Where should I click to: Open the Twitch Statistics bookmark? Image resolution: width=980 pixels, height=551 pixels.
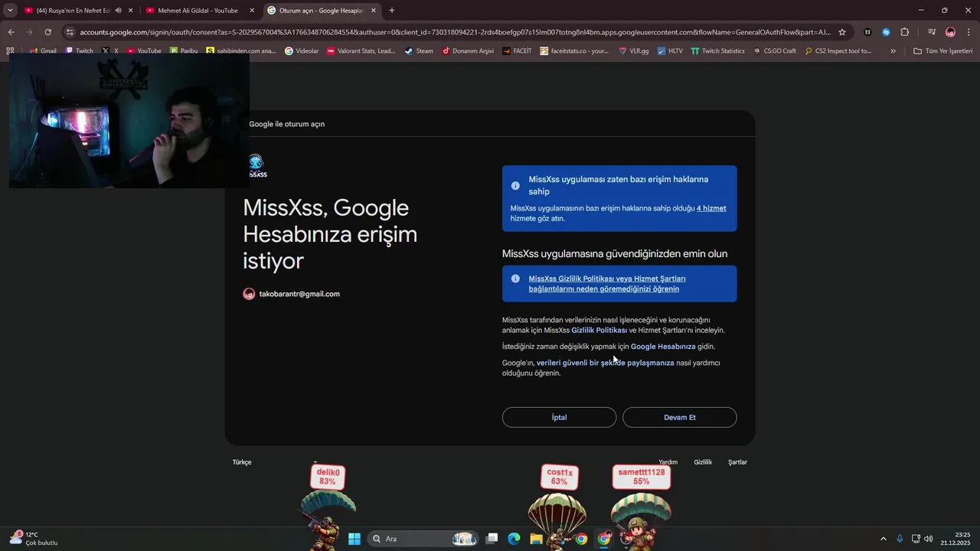point(717,51)
